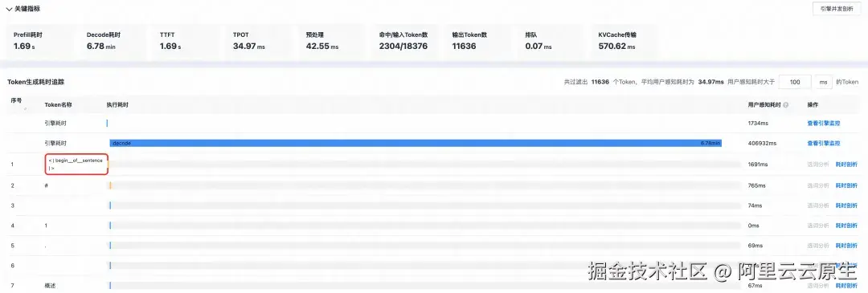Click the 关键指标 section title

click(27, 9)
